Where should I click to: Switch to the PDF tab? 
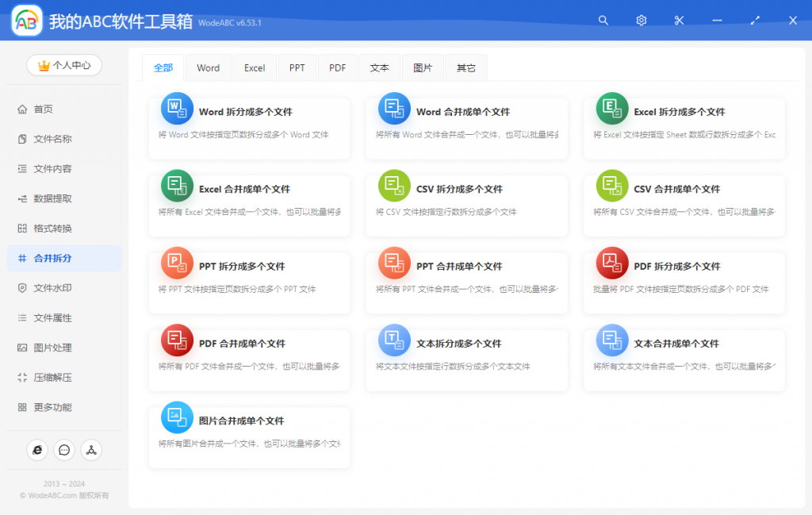(337, 67)
